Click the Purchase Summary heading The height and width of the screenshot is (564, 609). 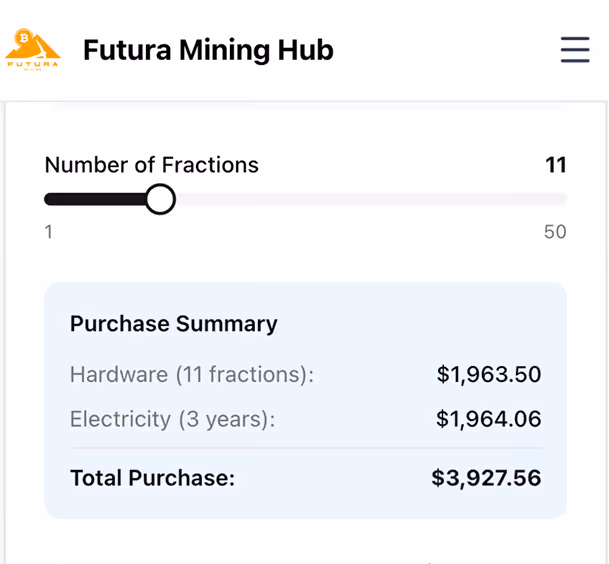coord(173,324)
